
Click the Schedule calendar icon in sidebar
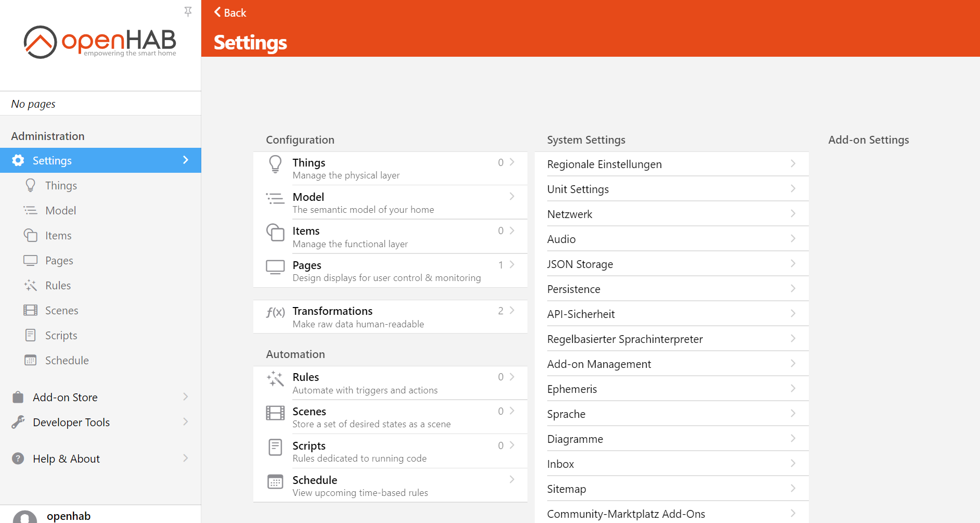[30, 360]
